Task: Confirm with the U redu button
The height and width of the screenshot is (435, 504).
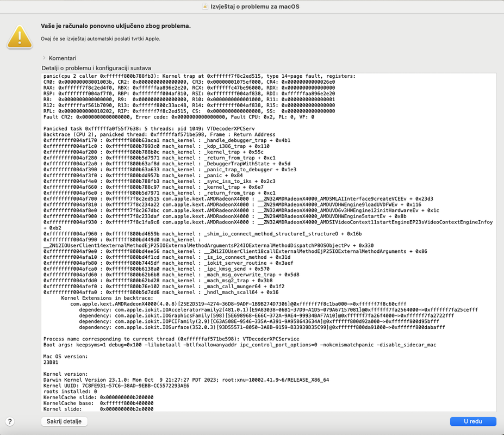Action: (473, 421)
